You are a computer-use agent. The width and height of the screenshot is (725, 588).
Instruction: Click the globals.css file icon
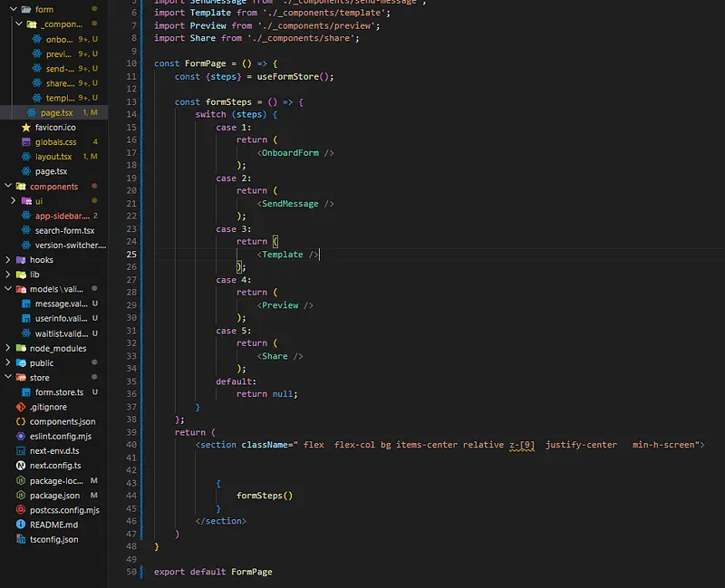(x=26, y=142)
